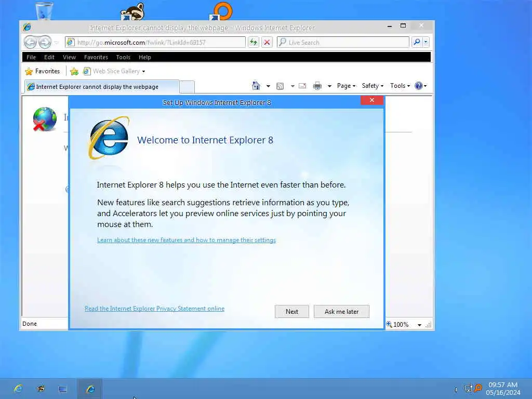Click the Next button in setup dialog
The width and height of the screenshot is (532, 399).
pyautogui.click(x=292, y=312)
